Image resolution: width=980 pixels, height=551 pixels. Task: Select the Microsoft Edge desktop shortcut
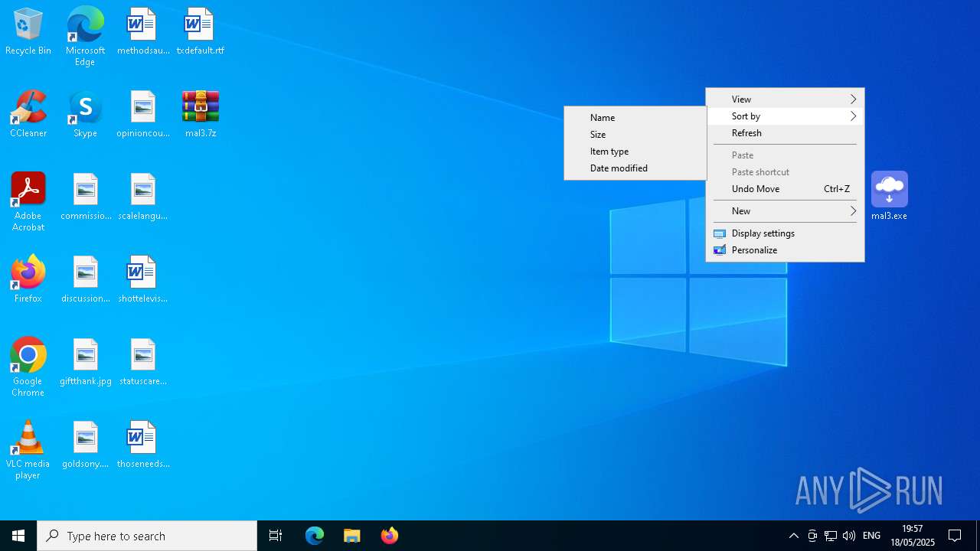(x=85, y=37)
